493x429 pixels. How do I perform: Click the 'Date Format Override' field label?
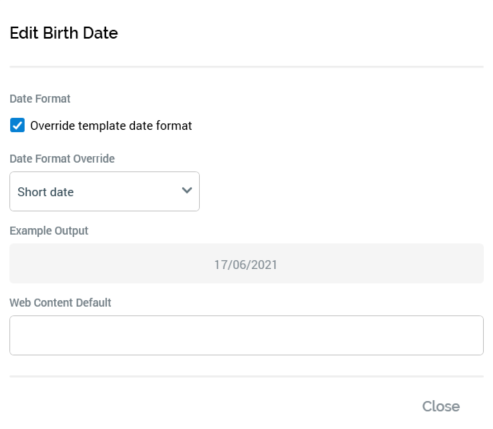click(x=62, y=159)
